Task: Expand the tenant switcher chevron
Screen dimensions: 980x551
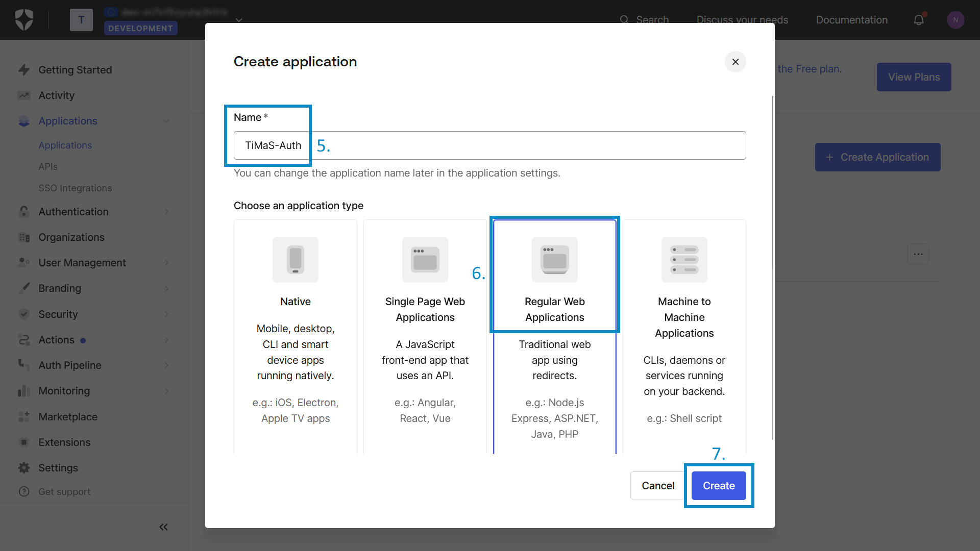Action: (239, 20)
